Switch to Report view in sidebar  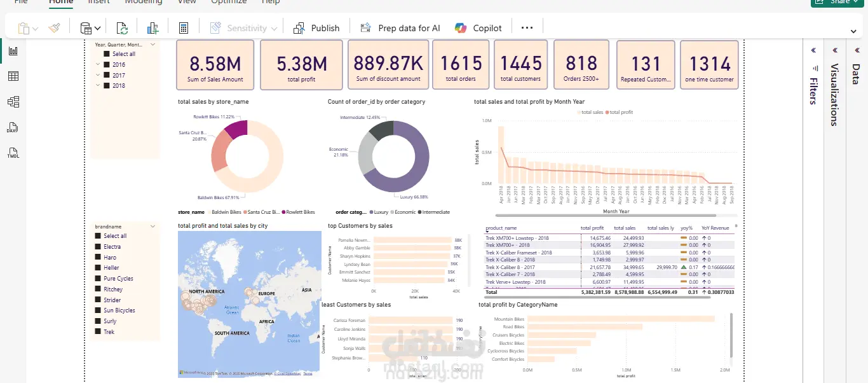[x=13, y=51]
